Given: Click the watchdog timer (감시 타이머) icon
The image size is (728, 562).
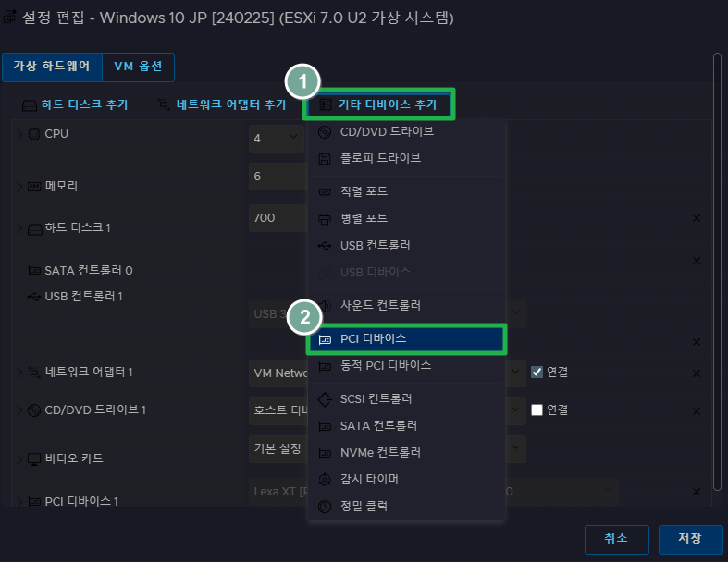Looking at the screenshot, I should pyautogui.click(x=325, y=480).
